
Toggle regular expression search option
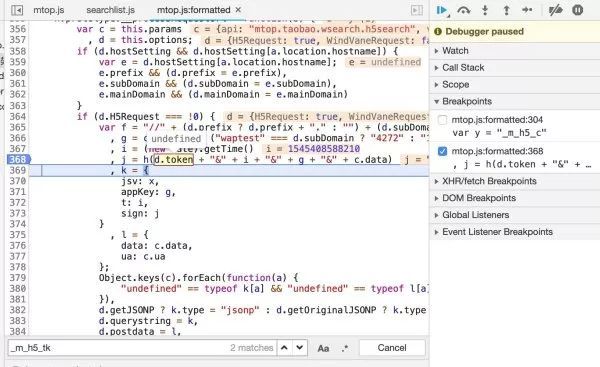point(345,348)
